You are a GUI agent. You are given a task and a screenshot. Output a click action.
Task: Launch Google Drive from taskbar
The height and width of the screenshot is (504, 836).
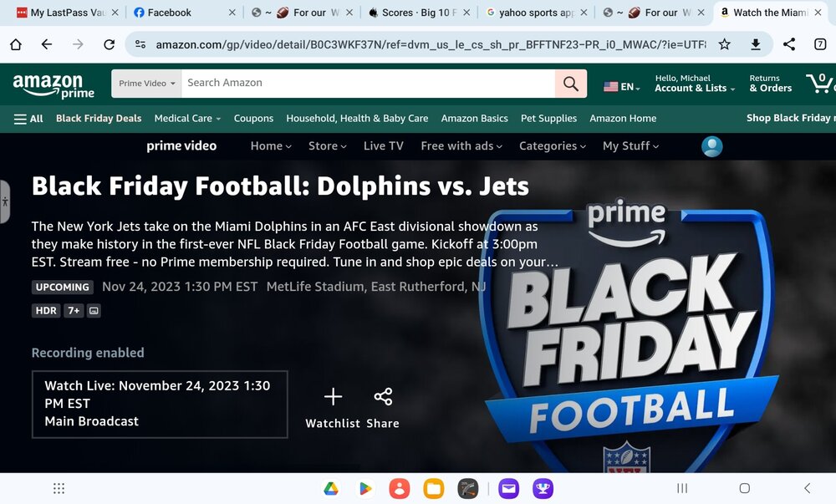[x=331, y=488]
